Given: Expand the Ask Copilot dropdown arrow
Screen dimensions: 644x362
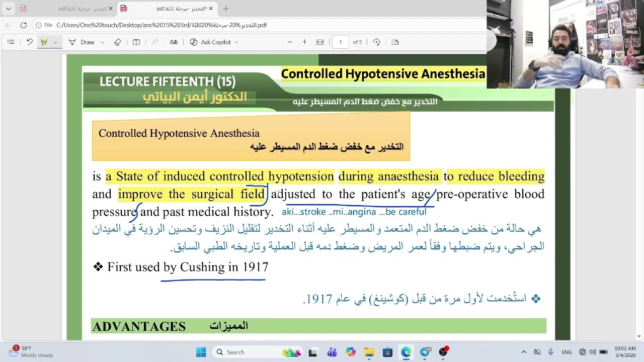Looking at the screenshot, I should 236,42.
